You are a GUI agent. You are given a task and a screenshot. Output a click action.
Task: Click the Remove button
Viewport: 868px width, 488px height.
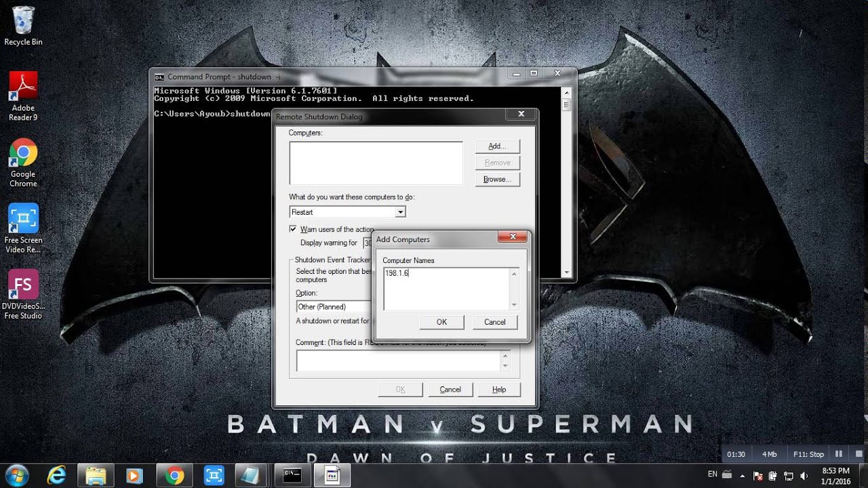[498, 163]
